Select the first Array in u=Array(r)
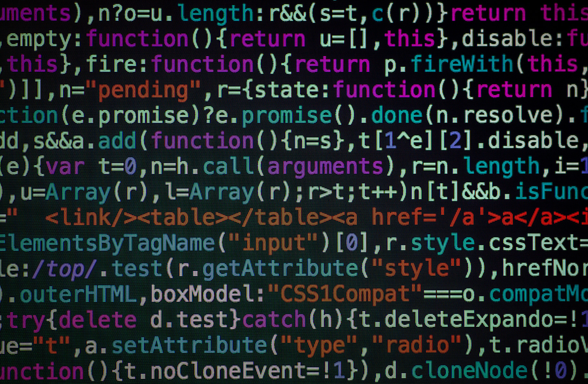Image resolution: width=588 pixels, height=384 pixels. (78, 193)
